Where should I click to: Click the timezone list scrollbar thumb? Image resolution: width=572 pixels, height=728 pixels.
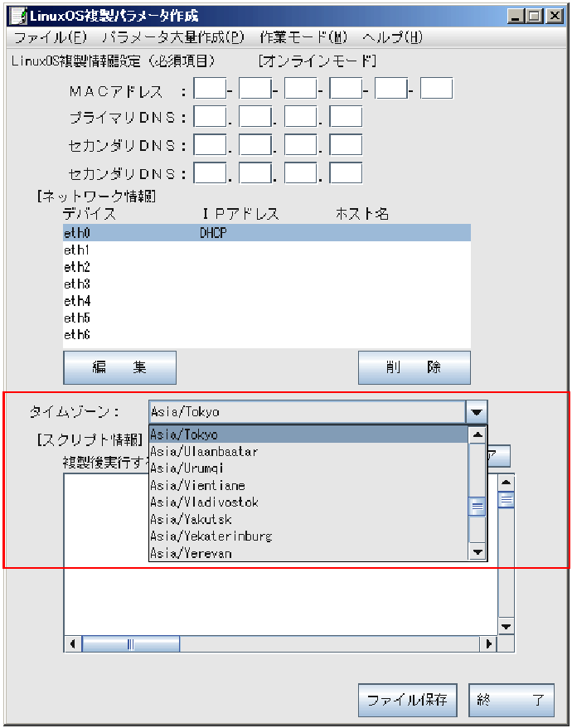click(x=477, y=506)
